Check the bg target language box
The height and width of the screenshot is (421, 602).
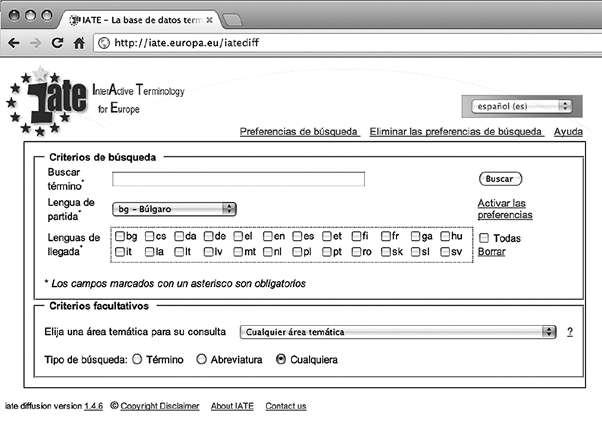tap(120, 236)
